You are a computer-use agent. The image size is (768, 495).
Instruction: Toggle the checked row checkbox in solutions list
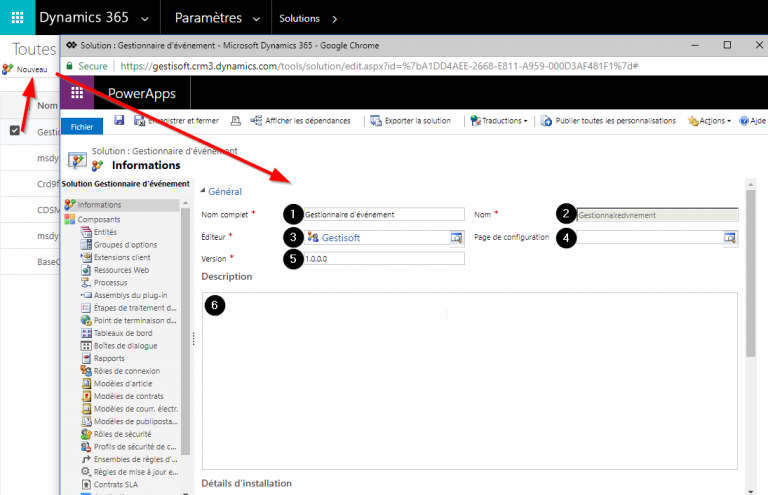(15, 130)
